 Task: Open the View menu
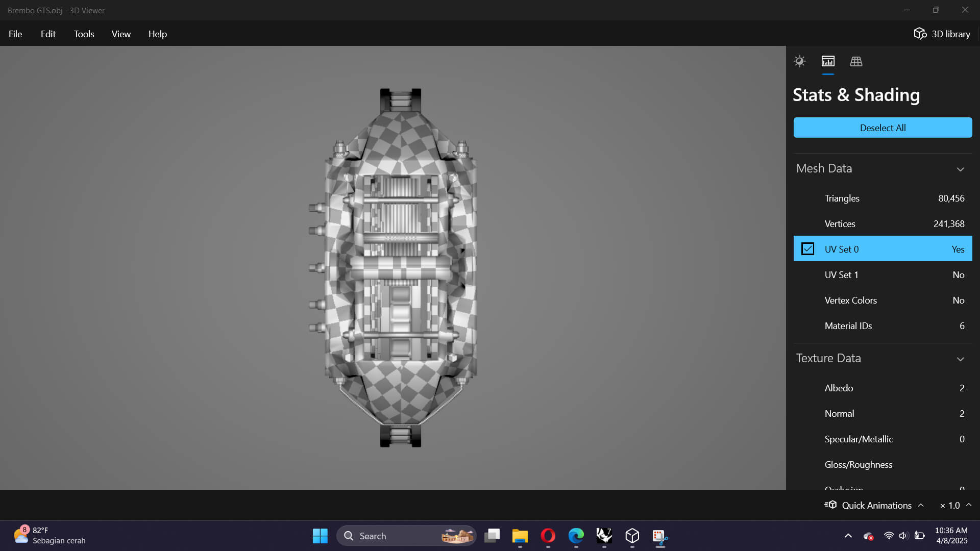121,34
